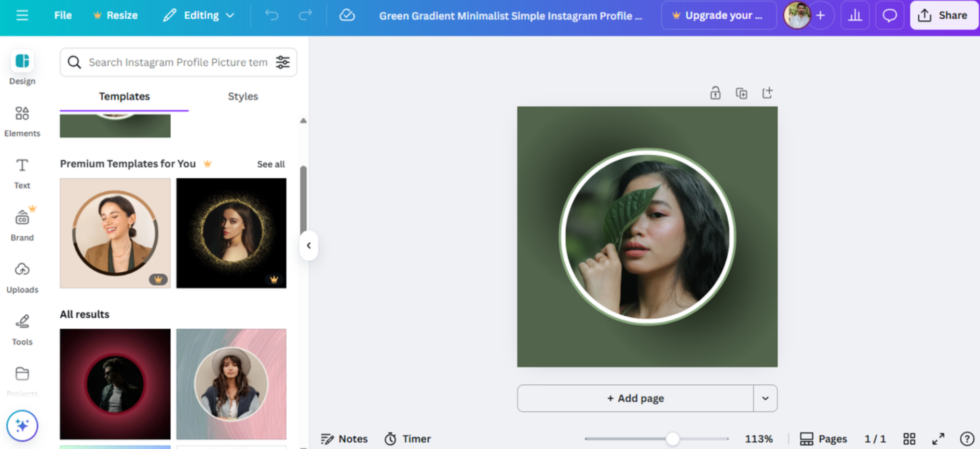
Task: Expand the Add page dropdown arrow
Action: pyautogui.click(x=765, y=398)
